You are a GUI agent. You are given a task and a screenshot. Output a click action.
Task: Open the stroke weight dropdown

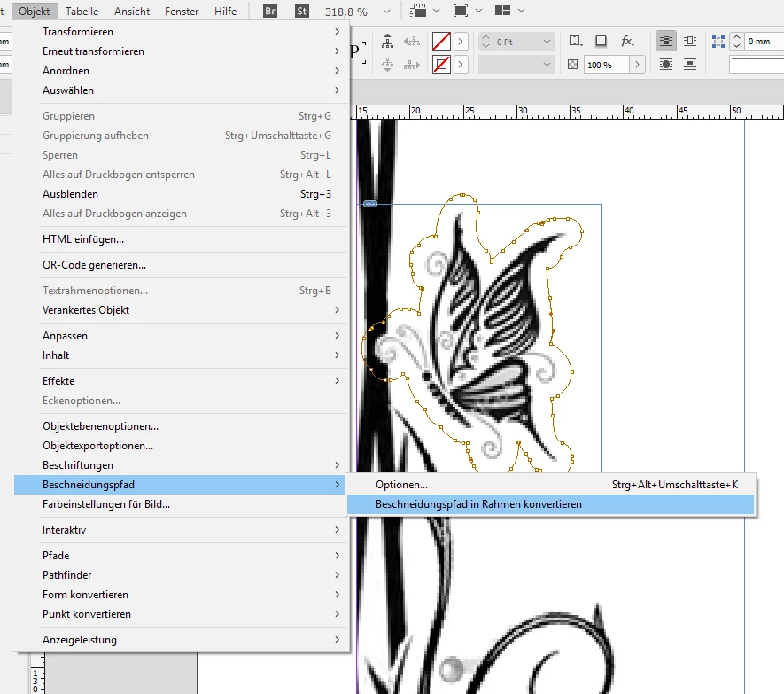[547, 42]
